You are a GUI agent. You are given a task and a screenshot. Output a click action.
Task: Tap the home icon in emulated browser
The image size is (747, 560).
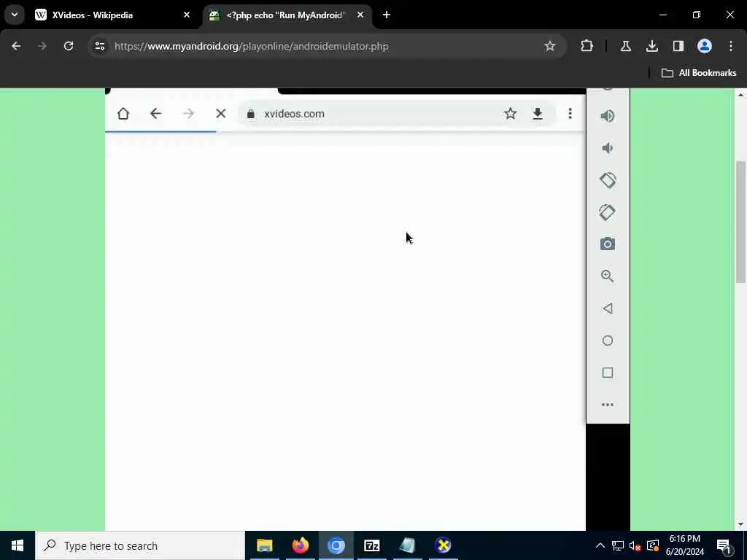pos(123,113)
